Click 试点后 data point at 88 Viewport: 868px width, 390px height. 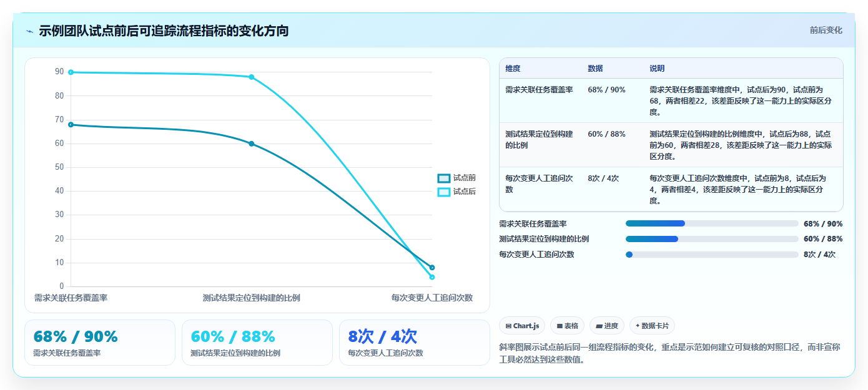(x=252, y=77)
